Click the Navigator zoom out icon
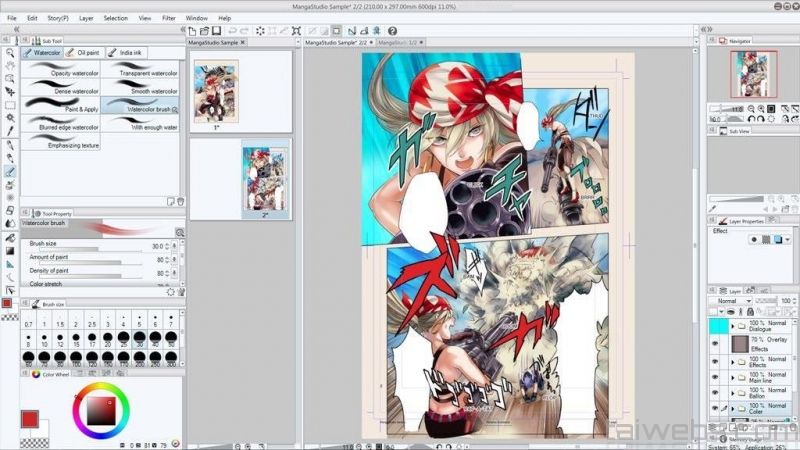The width and height of the screenshot is (800, 450). 751,109
